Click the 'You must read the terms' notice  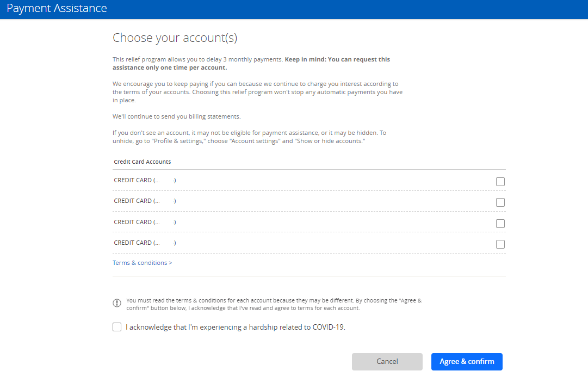[x=274, y=304]
